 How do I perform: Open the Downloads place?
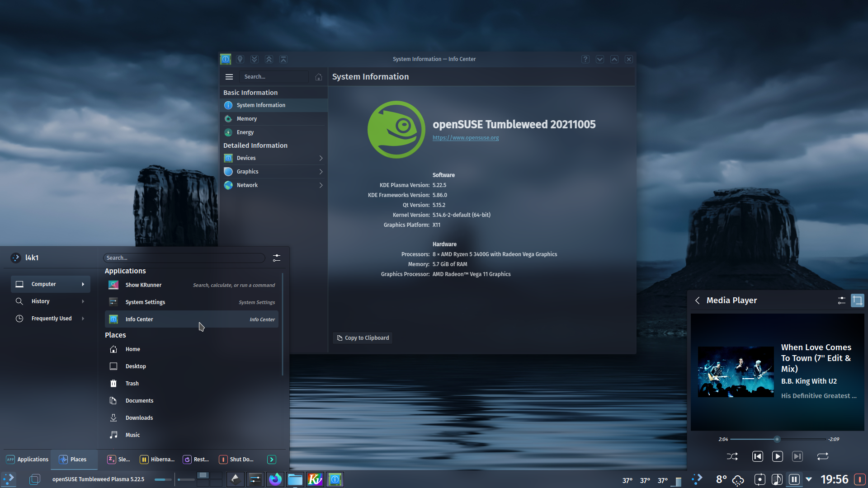pyautogui.click(x=192, y=418)
